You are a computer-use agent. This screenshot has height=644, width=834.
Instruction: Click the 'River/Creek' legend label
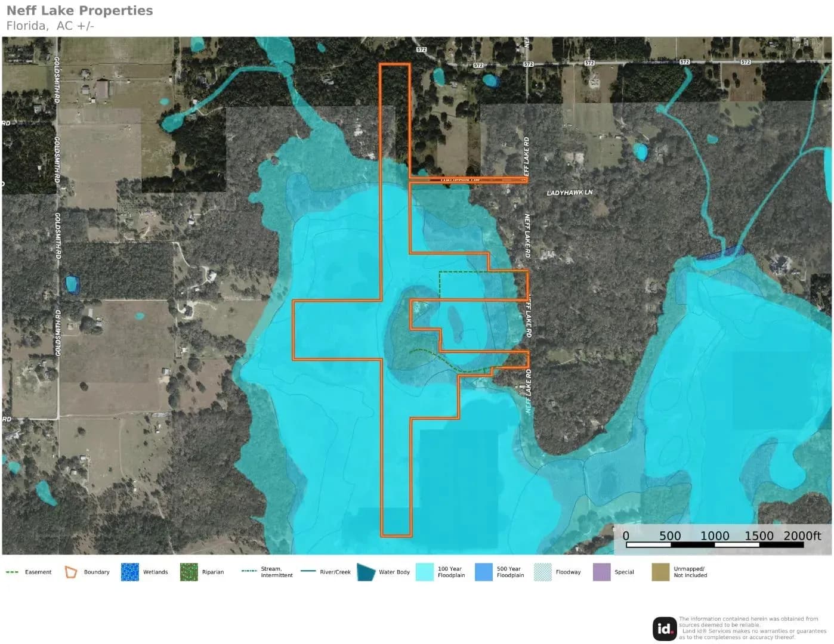click(335, 572)
